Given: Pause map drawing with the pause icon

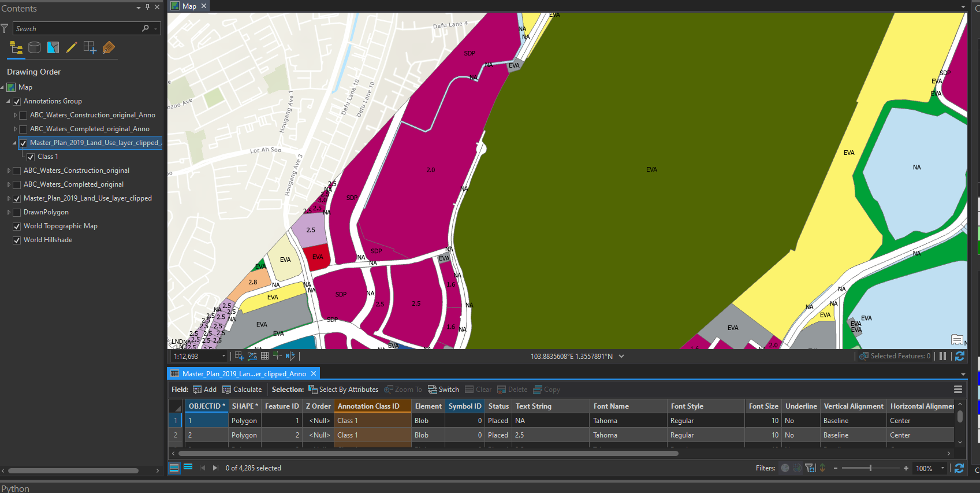Looking at the screenshot, I should [942, 356].
